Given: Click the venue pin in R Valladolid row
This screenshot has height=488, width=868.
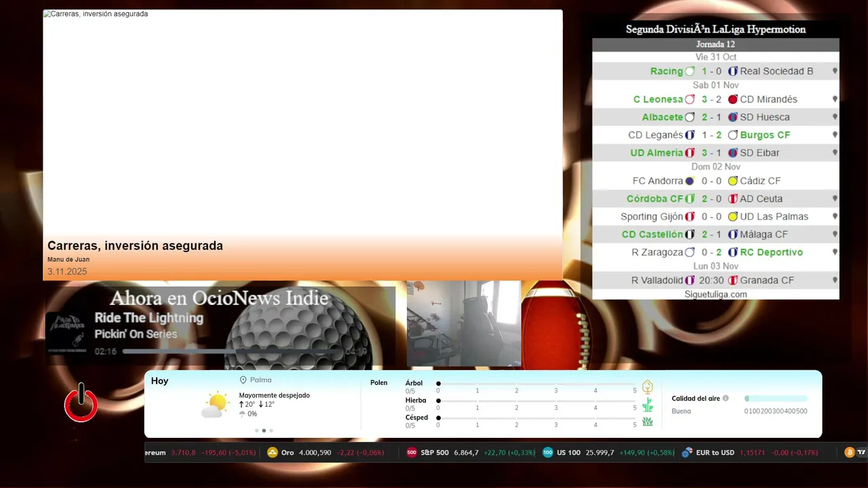Looking at the screenshot, I should 835,280.
